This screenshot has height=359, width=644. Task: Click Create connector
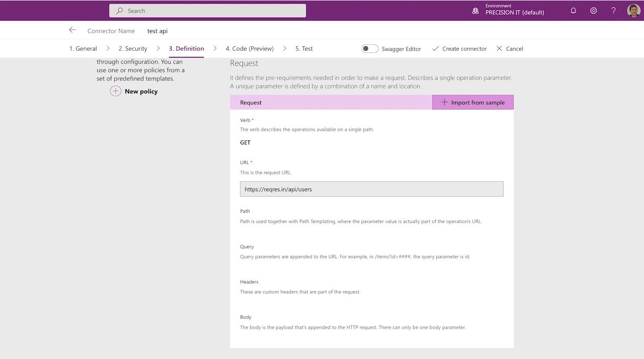[x=459, y=49]
